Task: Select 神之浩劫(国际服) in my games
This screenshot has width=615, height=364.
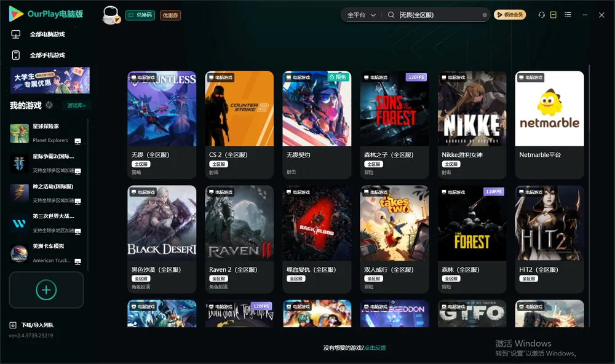Action: coord(46,193)
